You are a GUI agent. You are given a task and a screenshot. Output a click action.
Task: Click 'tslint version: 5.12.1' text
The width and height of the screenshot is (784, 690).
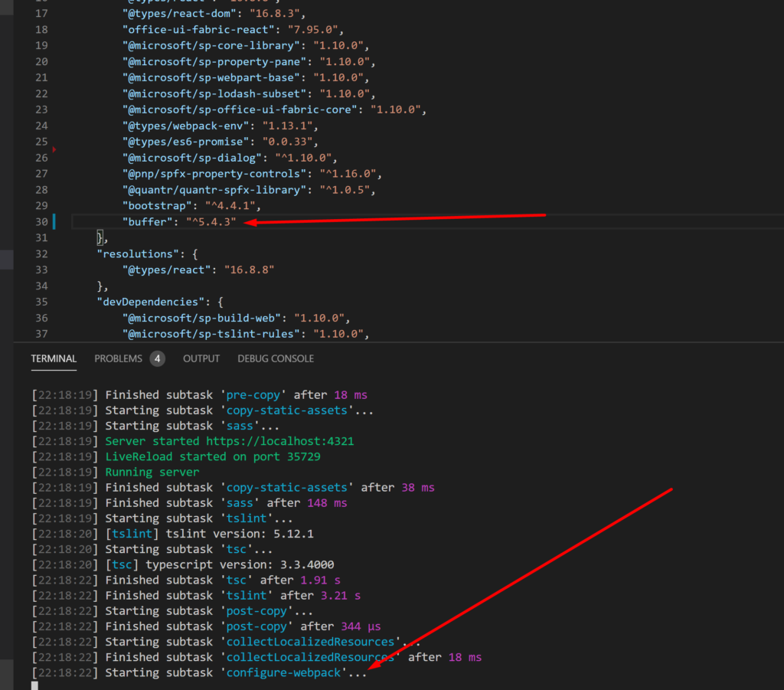coord(240,534)
